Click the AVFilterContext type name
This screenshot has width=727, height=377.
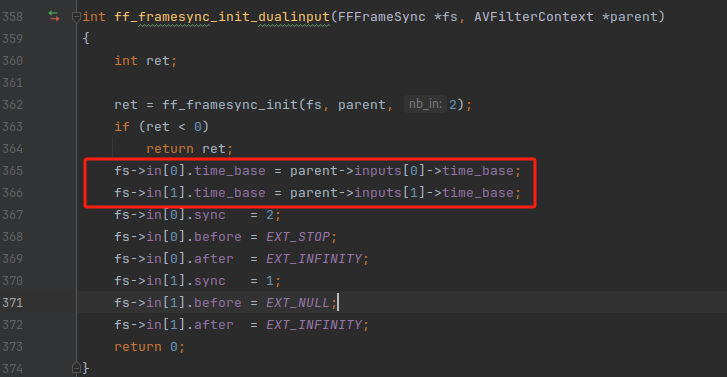tap(534, 17)
